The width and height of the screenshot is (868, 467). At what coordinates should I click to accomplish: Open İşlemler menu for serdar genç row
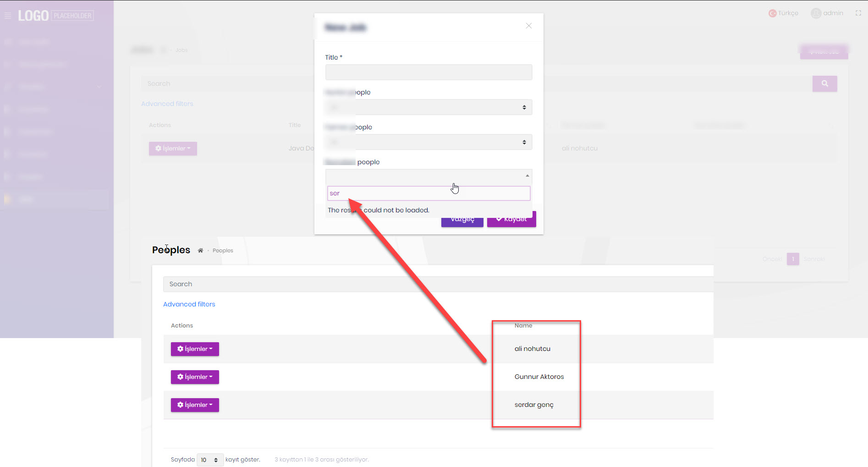[x=195, y=405]
